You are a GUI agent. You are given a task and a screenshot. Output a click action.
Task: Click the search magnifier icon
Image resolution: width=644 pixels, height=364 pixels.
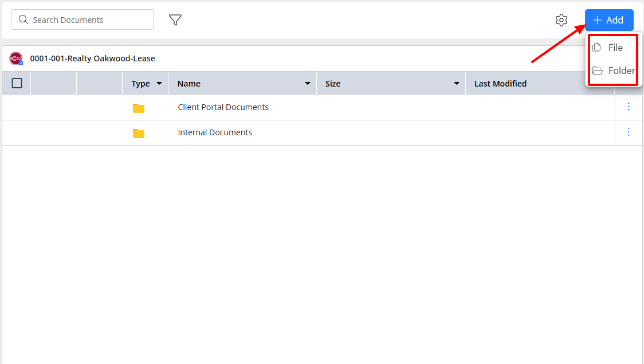[x=23, y=19]
